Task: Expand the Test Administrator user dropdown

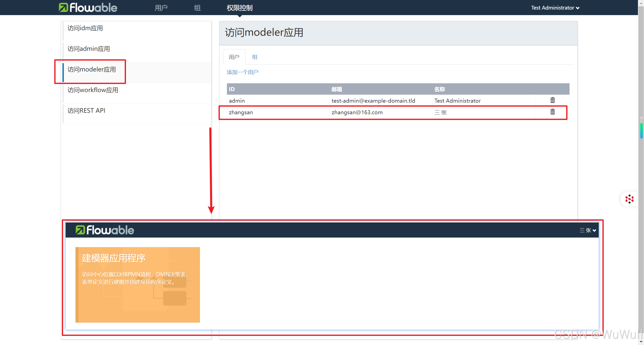Action: (x=555, y=8)
